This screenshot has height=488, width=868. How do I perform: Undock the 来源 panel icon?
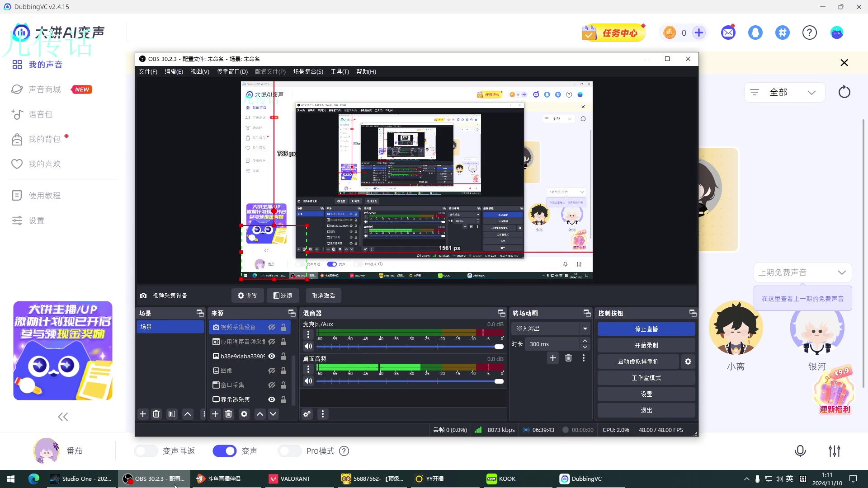pos(292,313)
